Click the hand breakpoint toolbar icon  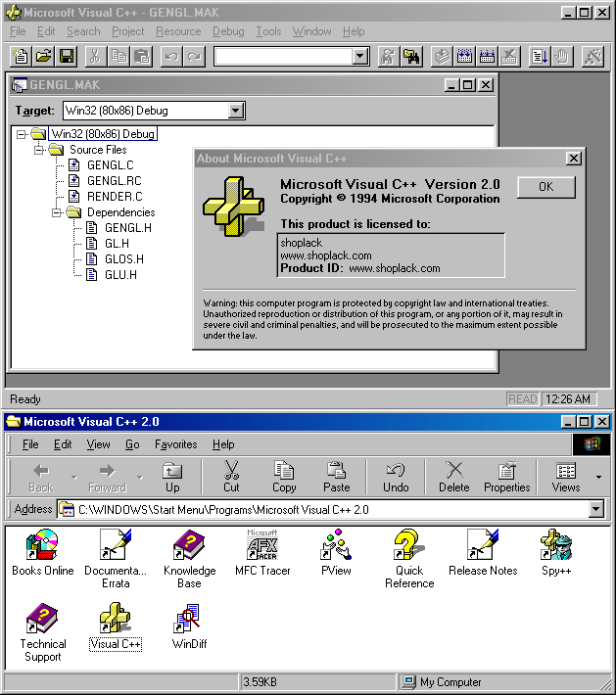pos(562,57)
